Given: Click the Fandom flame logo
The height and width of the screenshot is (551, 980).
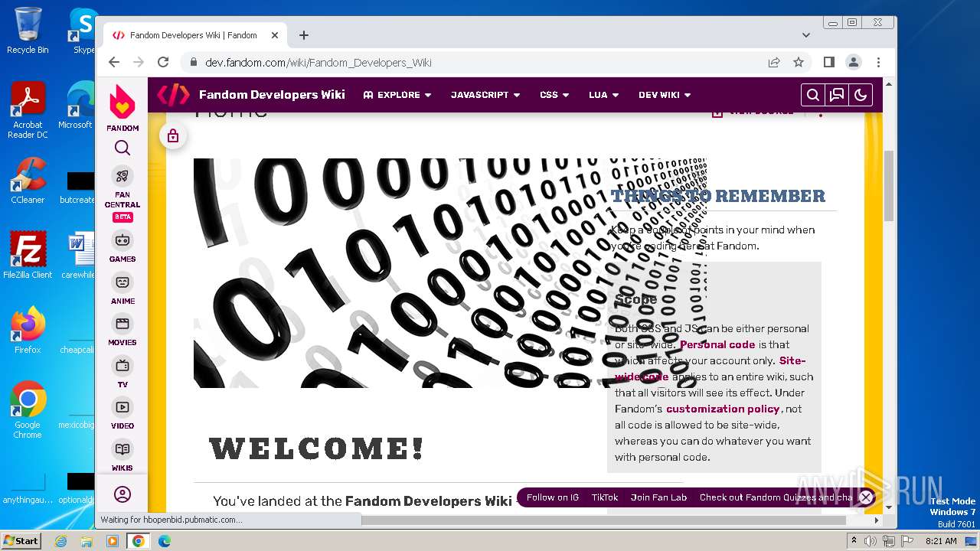Looking at the screenshot, I should 122,103.
